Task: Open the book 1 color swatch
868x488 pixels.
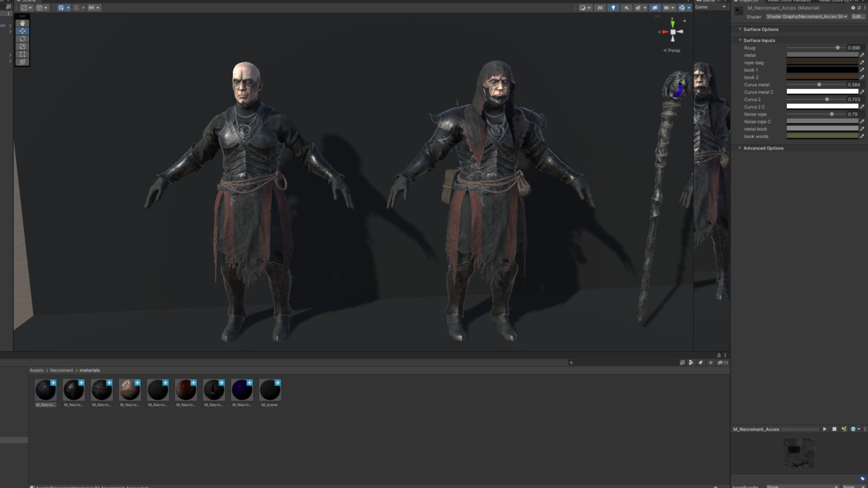Action: click(x=822, y=70)
